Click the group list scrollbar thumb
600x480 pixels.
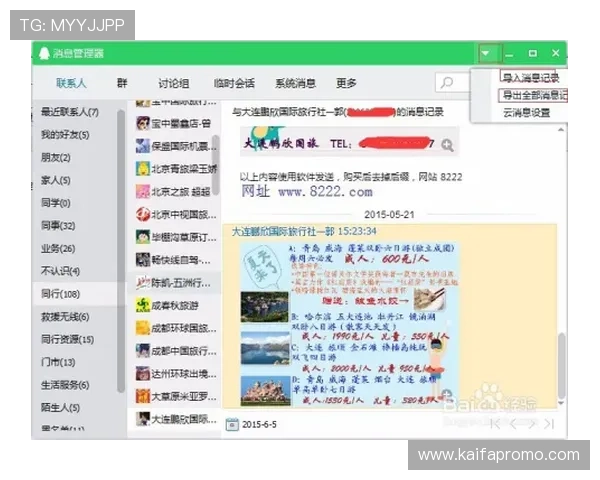pos(121,251)
